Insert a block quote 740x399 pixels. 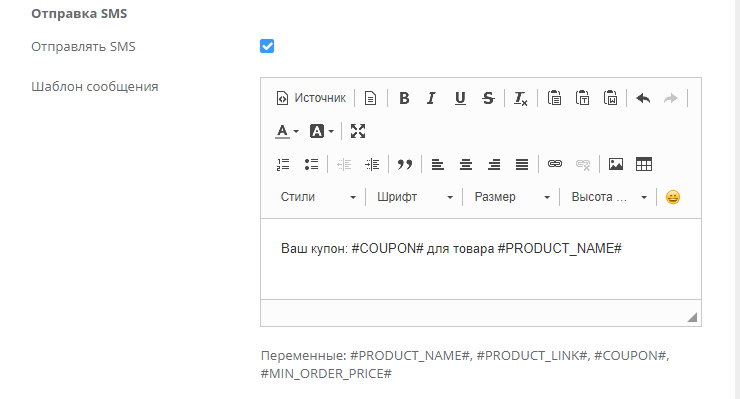[404, 164]
